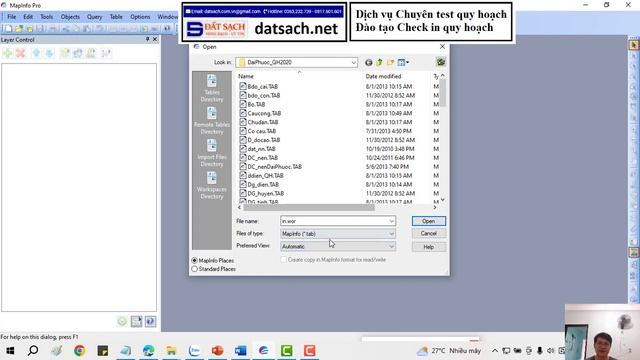Open the Table menu
The width and height of the screenshot is (640, 360).
pos(116,17)
